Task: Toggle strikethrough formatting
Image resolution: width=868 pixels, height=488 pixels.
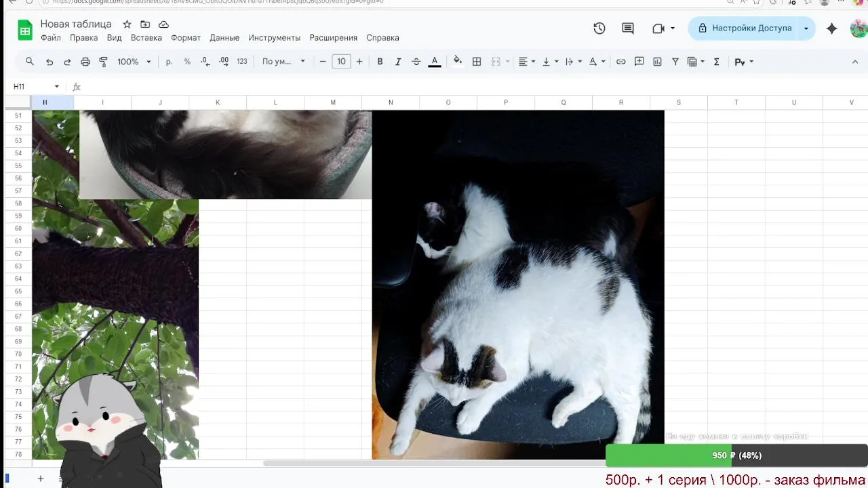Action: tap(416, 62)
